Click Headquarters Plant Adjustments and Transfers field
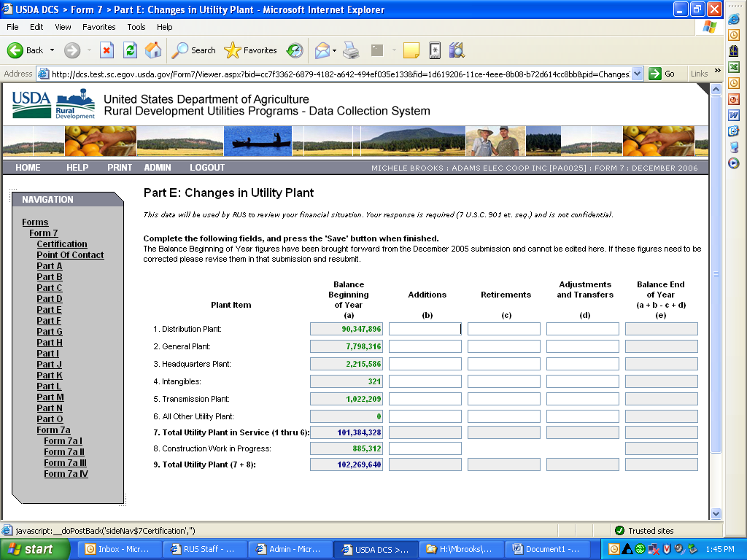Screen dimensions: 747x560 pyautogui.click(x=583, y=364)
